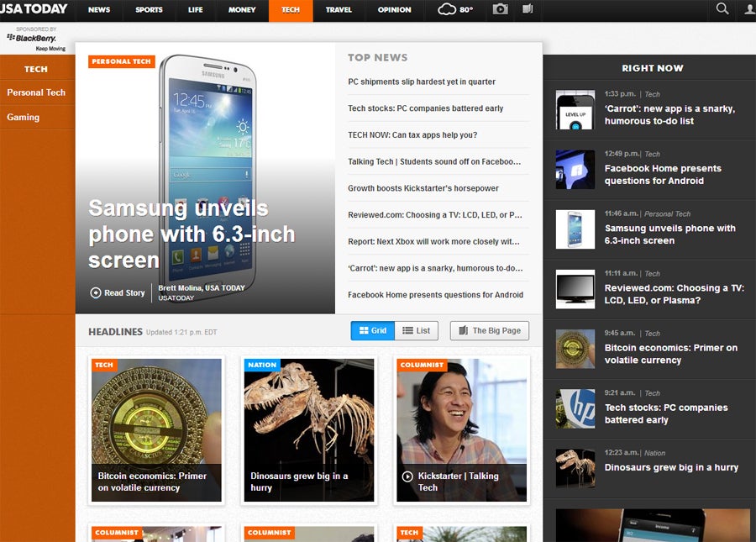Open the Travel section
756x542 pixels.
pyautogui.click(x=339, y=9)
